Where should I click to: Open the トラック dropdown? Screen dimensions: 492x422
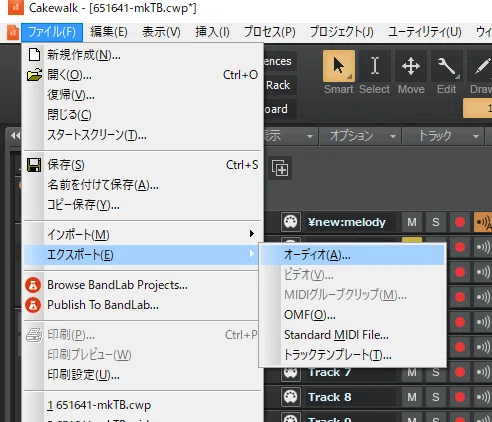[x=443, y=136]
